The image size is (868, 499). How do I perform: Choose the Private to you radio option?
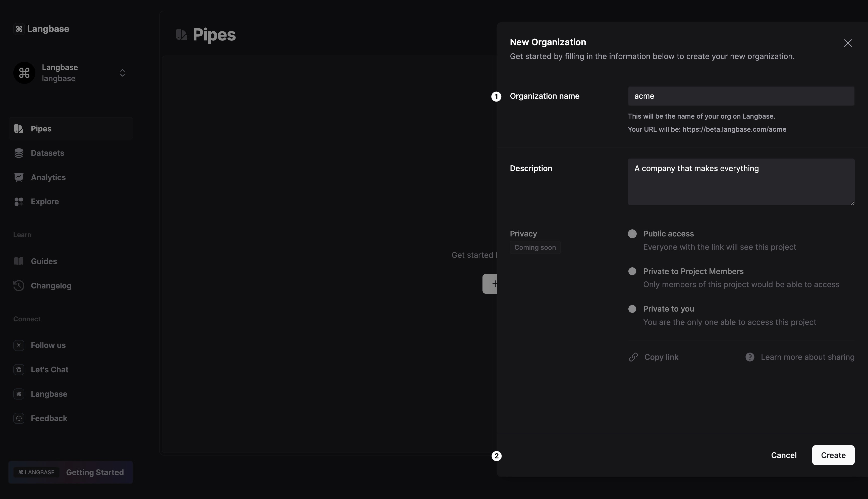click(x=632, y=309)
